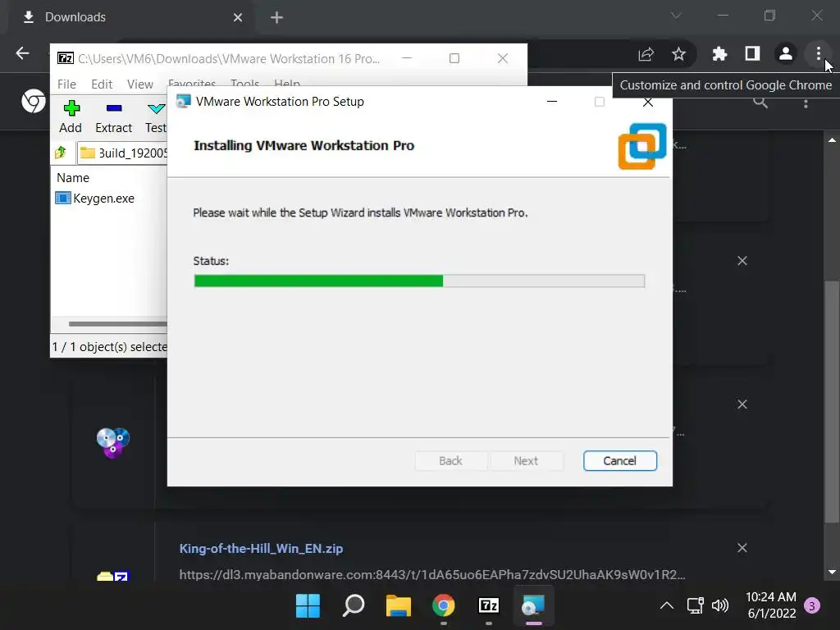Click the disabled Back button in setup
Viewport: 840px width, 630px height.
(x=450, y=461)
